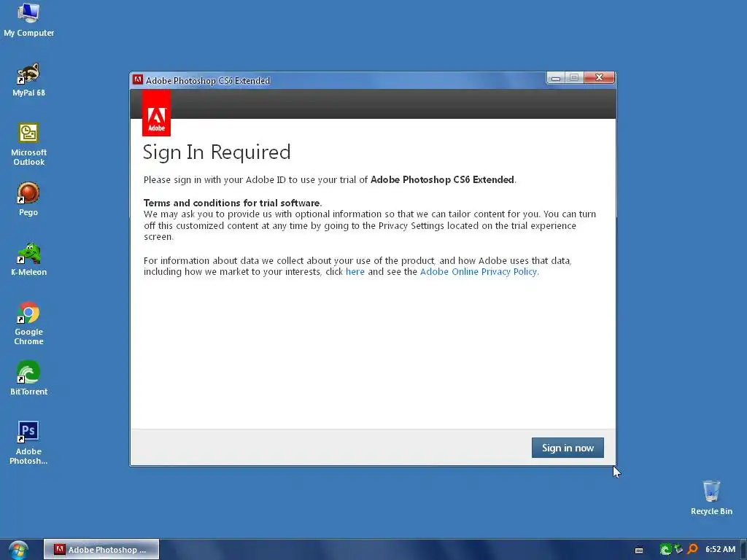Select the Recycle Bin icon
747x560 pixels.
711,497
